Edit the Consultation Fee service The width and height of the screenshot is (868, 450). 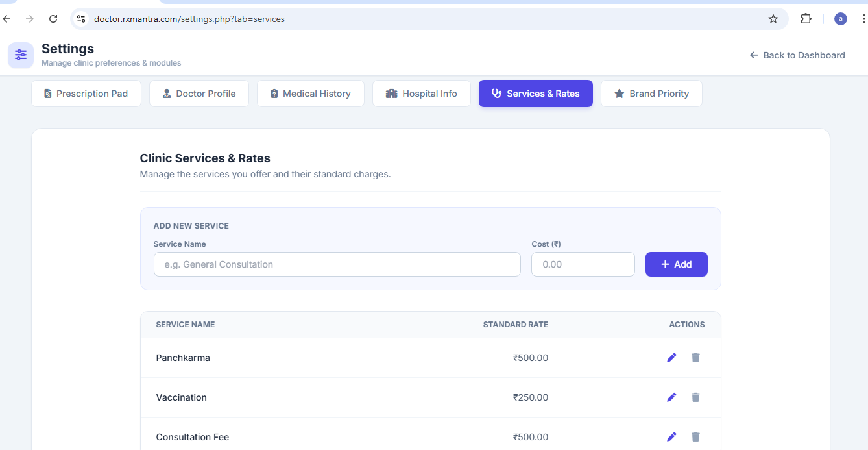671,437
